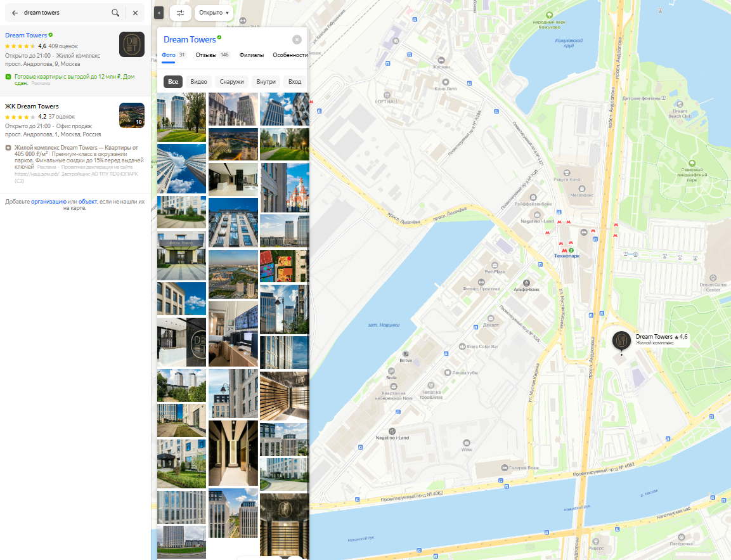Close the Dream Towers photo card
Screen dimensions: 731x560
click(x=297, y=39)
